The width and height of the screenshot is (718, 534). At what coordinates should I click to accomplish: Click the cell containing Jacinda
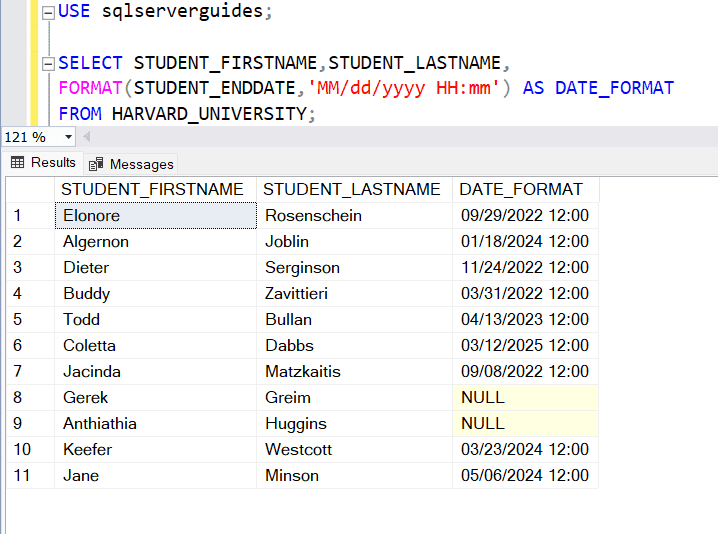[x=155, y=371]
